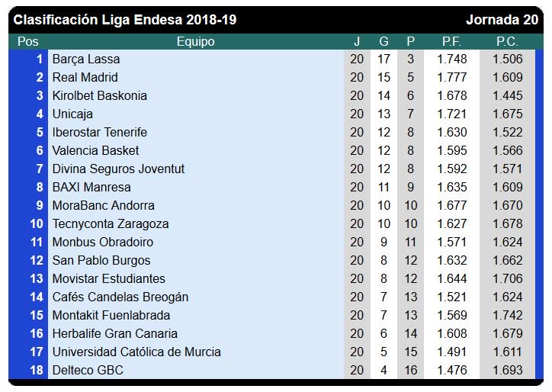This screenshot has width=552, height=392.
Task: Click the P.F. column header
Action: click(451, 42)
